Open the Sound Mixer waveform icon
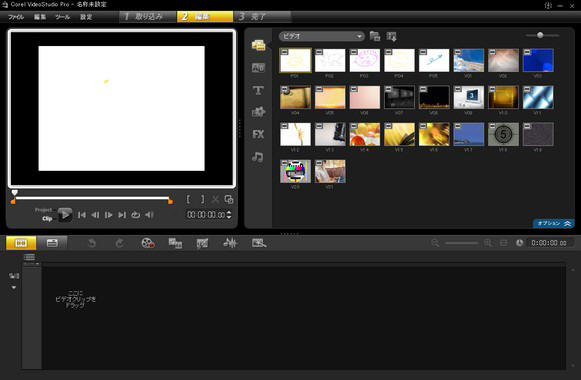This screenshot has width=581, height=380. click(230, 243)
